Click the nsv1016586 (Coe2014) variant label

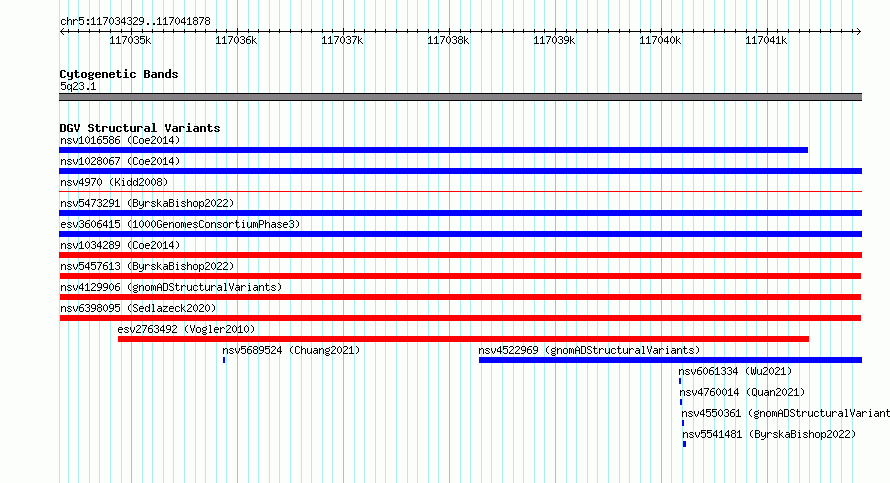(x=120, y=140)
